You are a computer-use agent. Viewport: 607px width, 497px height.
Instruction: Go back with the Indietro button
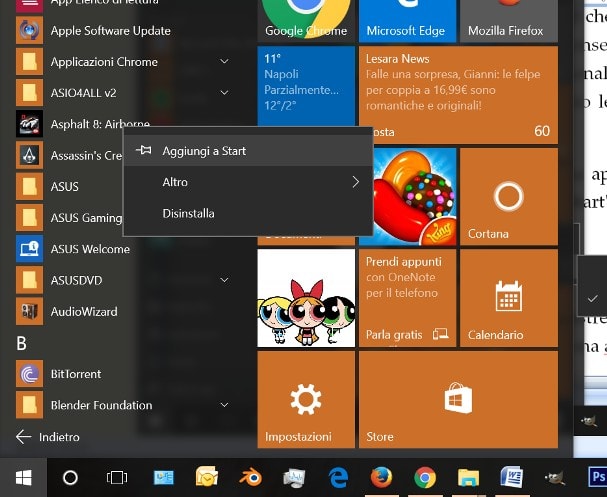pos(48,437)
